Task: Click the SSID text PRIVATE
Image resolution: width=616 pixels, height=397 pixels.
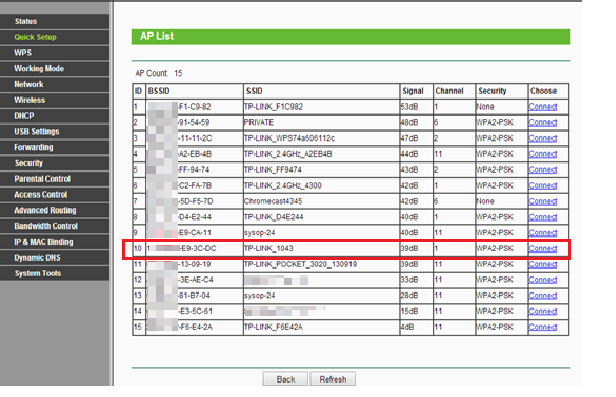Action: [x=258, y=123]
